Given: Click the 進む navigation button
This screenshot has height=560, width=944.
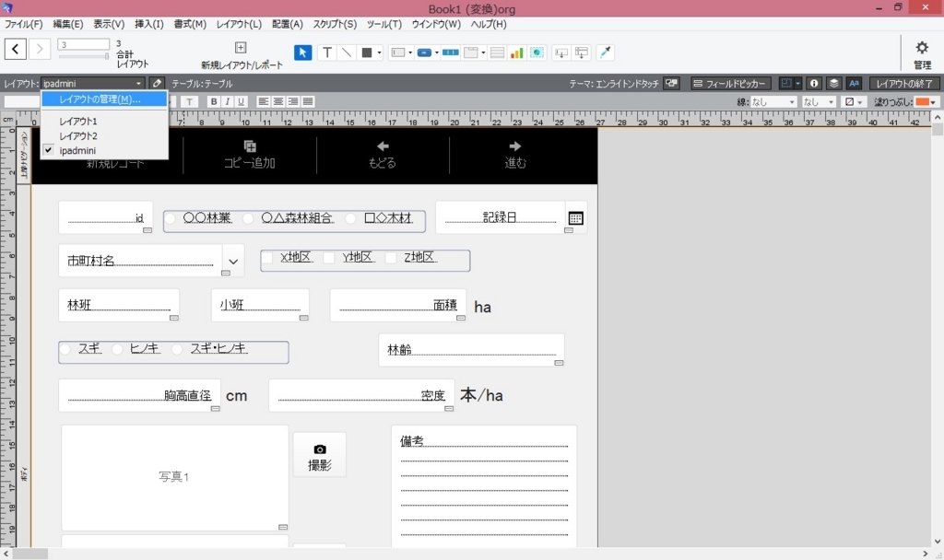Looking at the screenshot, I should (515, 155).
